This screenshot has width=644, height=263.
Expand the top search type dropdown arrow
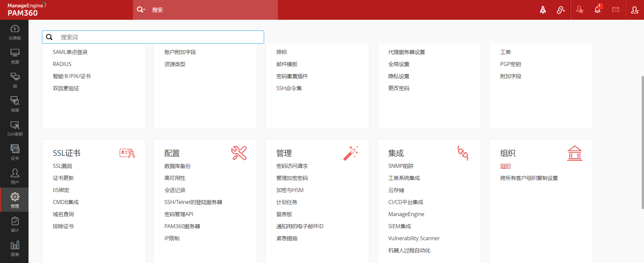coord(144,10)
